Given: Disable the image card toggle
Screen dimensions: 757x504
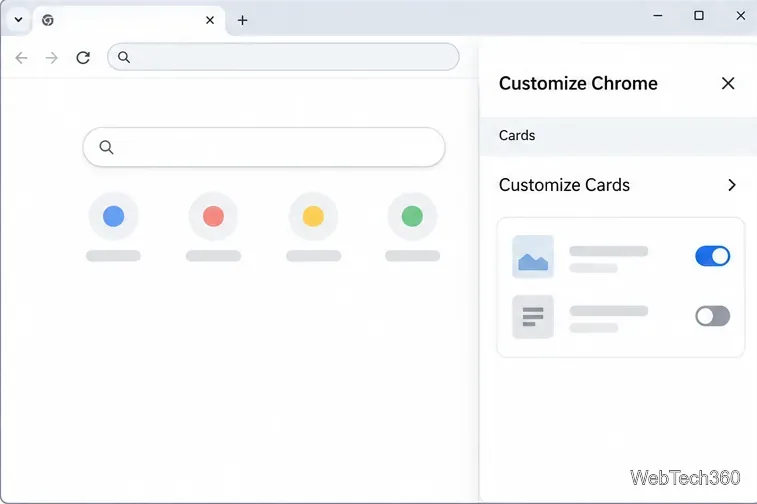Looking at the screenshot, I should [x=713, y=256].
